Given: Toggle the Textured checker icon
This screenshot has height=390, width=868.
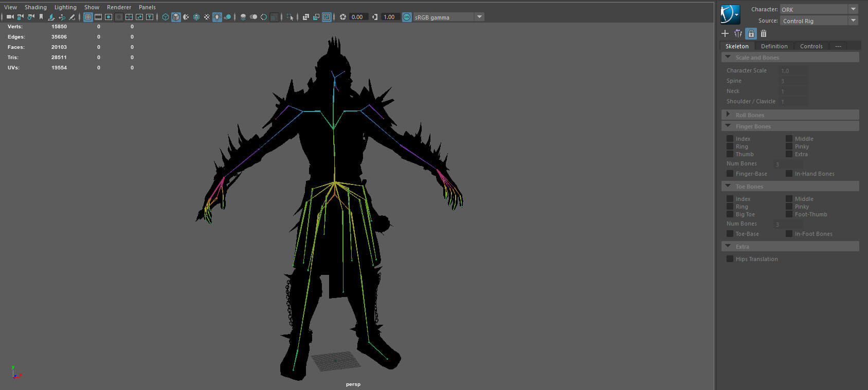Looking at the screenshot, I should 207,17.
